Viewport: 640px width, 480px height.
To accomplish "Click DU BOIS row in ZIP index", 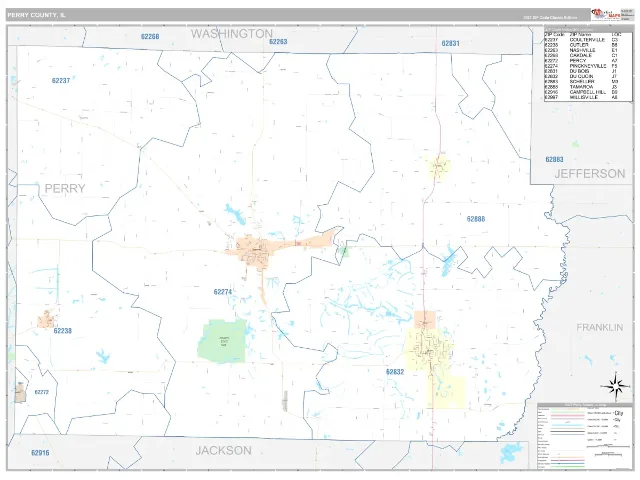I will tap(582, 71).
